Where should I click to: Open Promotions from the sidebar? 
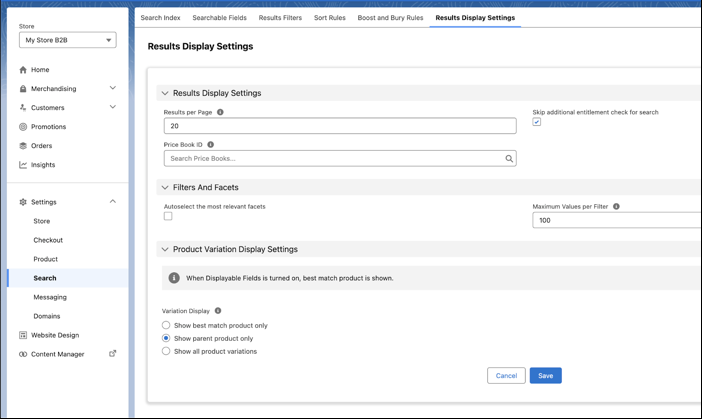48,127
